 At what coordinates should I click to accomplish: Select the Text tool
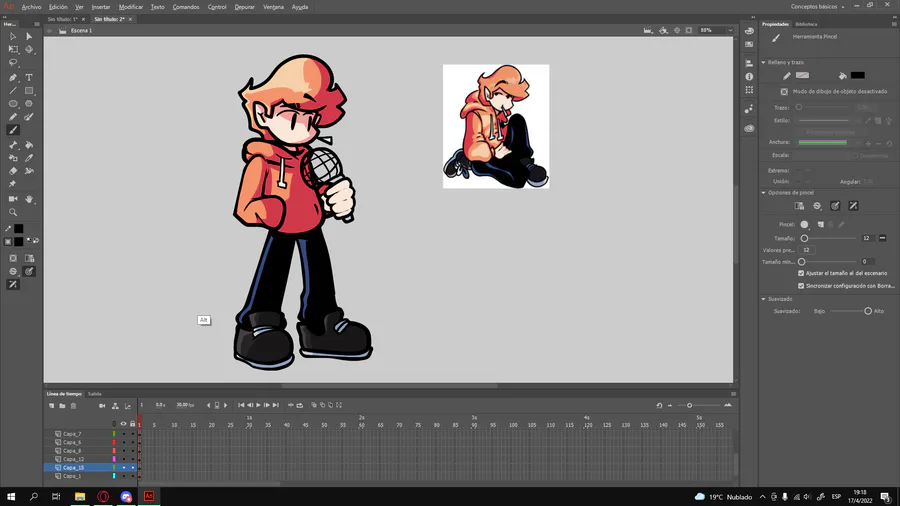pyautogui.click(x=29, y=77)
